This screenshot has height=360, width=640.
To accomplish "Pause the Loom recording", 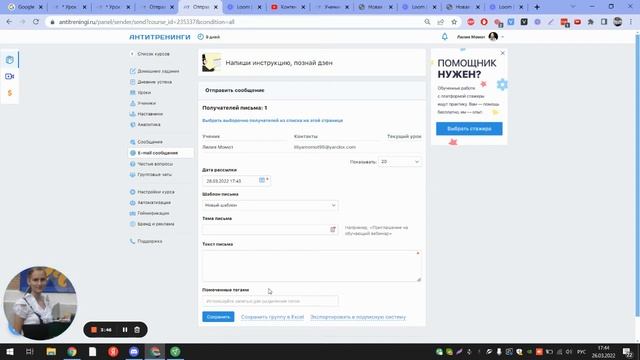I will [x=125, y=329].
